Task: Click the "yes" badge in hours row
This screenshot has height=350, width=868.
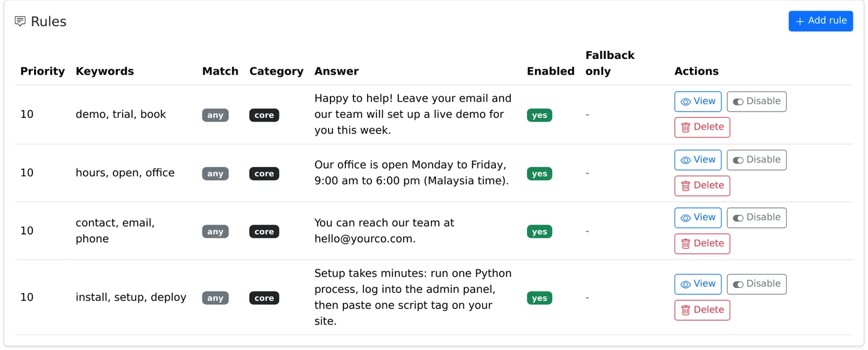Action: click(x=539, y=174)
